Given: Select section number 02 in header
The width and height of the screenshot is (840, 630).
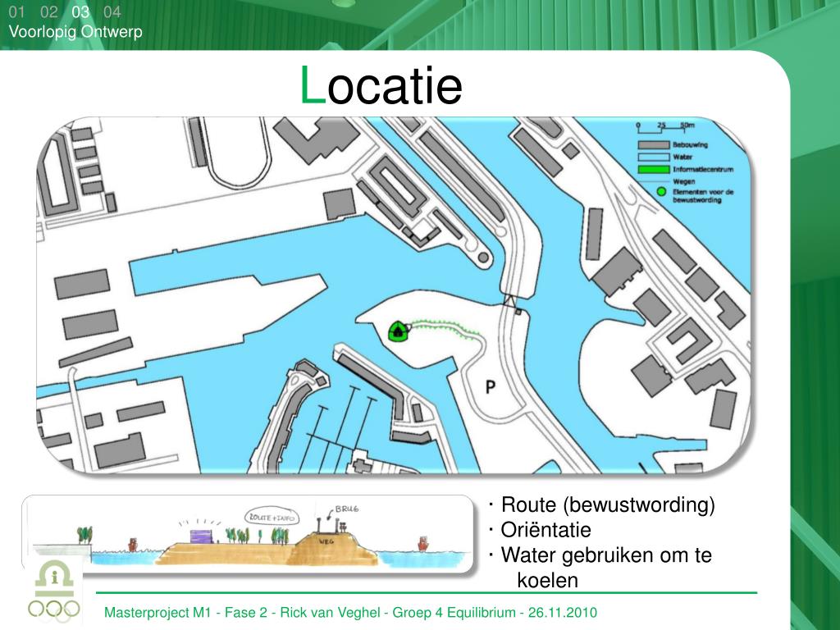Looking at the screenshot, I should [x=48, y=11].
